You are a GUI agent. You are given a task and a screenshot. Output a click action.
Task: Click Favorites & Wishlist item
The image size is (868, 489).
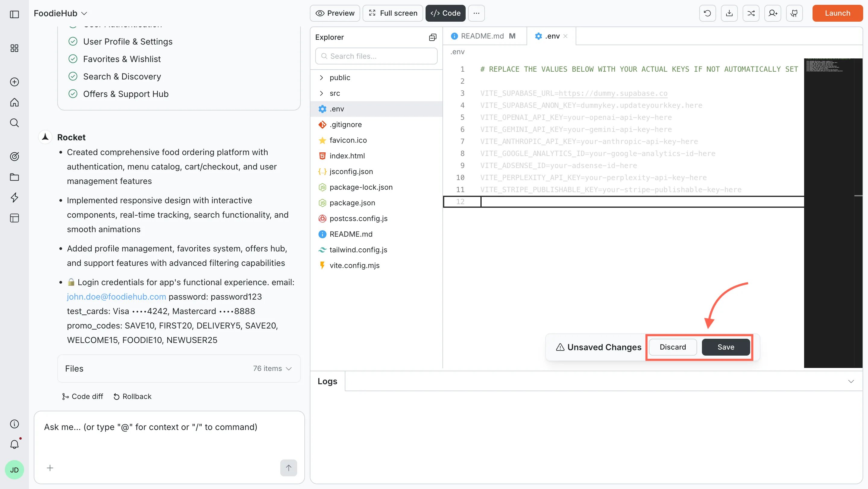point(122,59)
